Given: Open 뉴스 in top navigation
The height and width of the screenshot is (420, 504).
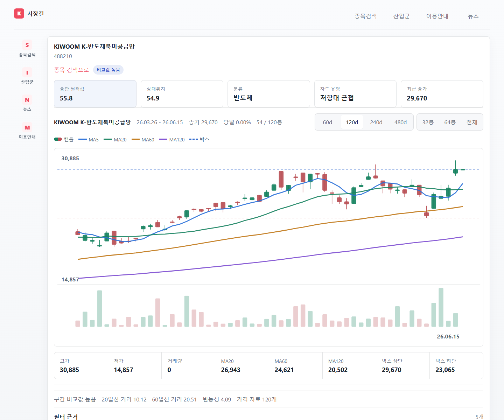Looking at the screenshot, I should coord(473,16).
